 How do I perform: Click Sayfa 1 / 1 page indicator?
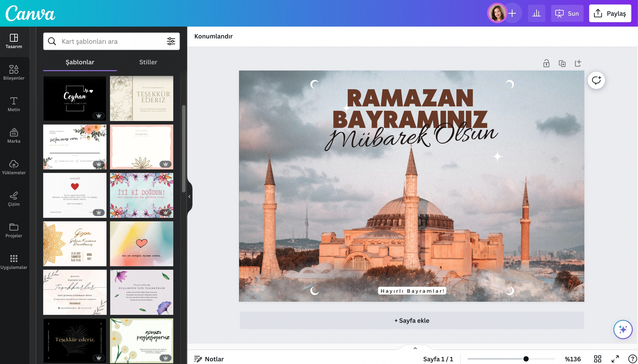click(x=438, y=359)
